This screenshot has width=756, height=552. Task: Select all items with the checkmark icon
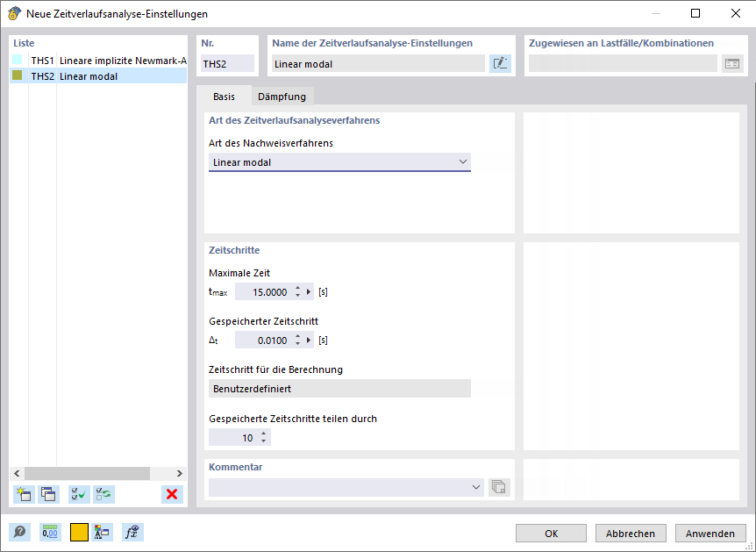pyautogui.click(x=79, y=494)
